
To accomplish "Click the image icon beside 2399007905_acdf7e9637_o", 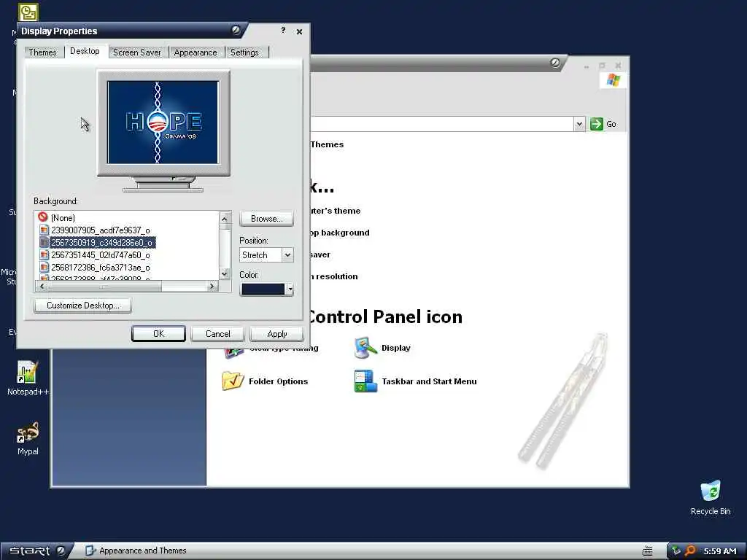I will click(x=44, y=230).
